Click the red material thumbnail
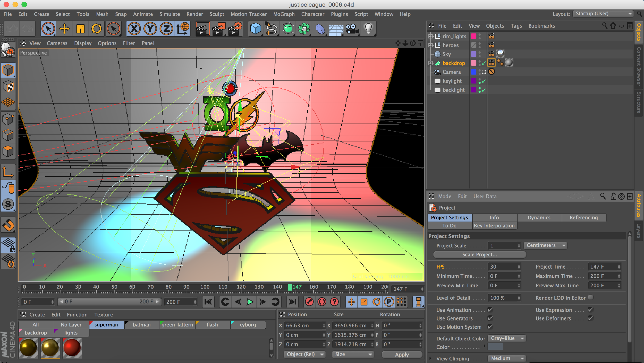 (x=72, y=348)
